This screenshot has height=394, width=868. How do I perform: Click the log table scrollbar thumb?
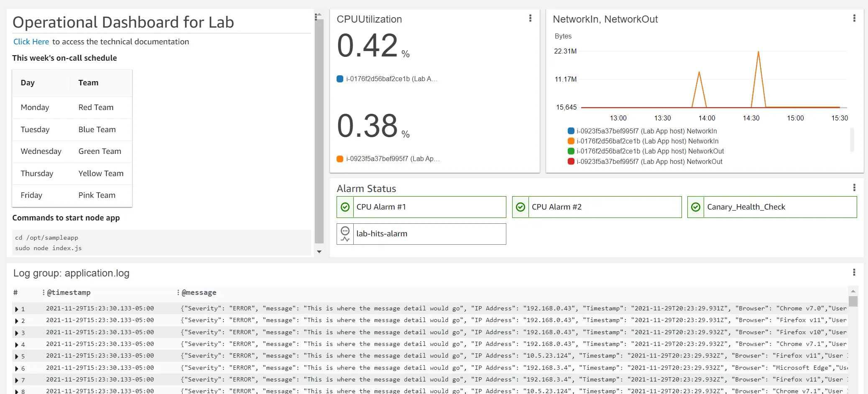853,301
